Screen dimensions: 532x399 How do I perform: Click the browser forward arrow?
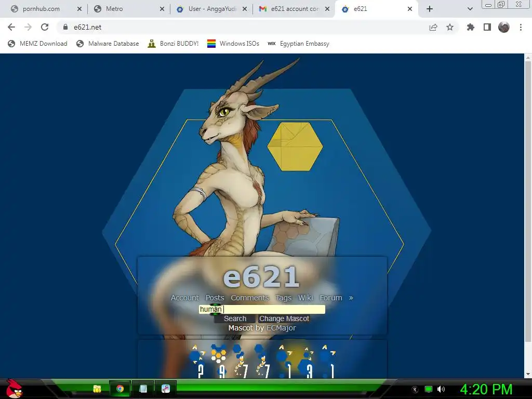tap(28, 27)
